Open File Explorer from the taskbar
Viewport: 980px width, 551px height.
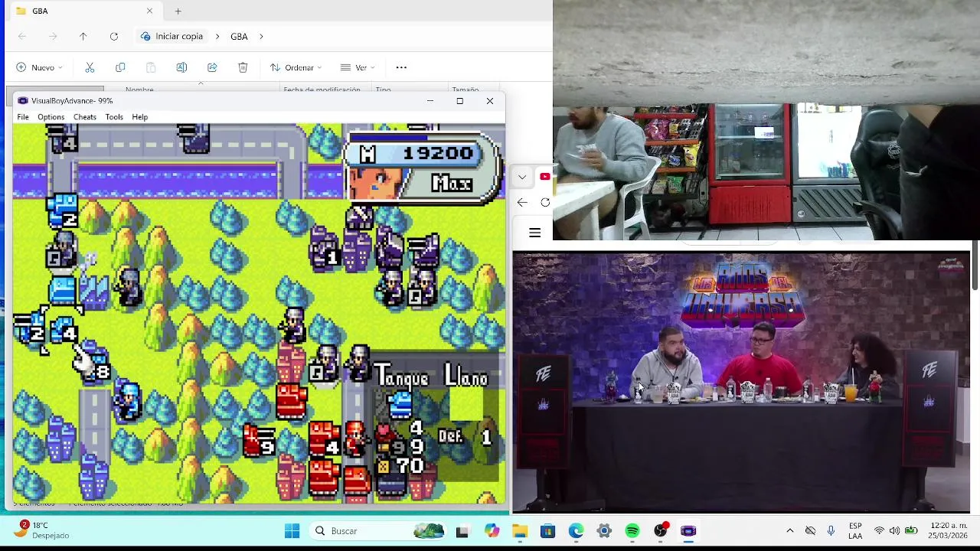coord(519,531)
